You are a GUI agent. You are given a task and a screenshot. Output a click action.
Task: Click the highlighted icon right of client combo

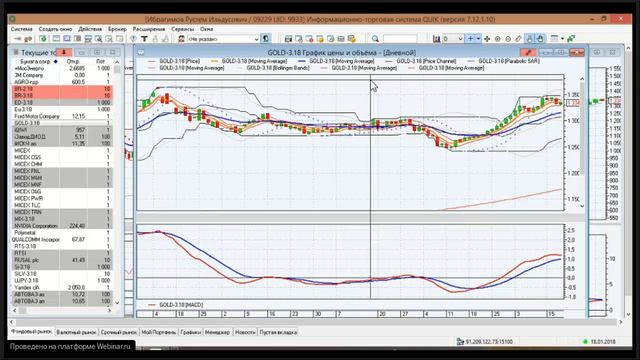(266, 39)
